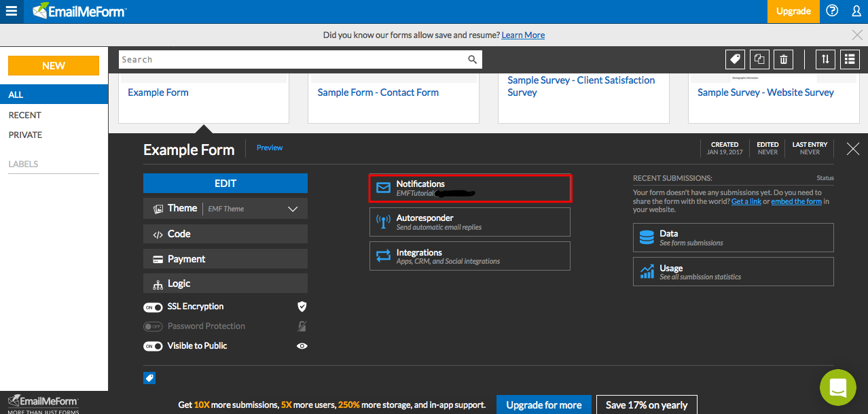868x414 pixels.
Task: Close the Example Form details panel
Action: click(x=853, y=149)
